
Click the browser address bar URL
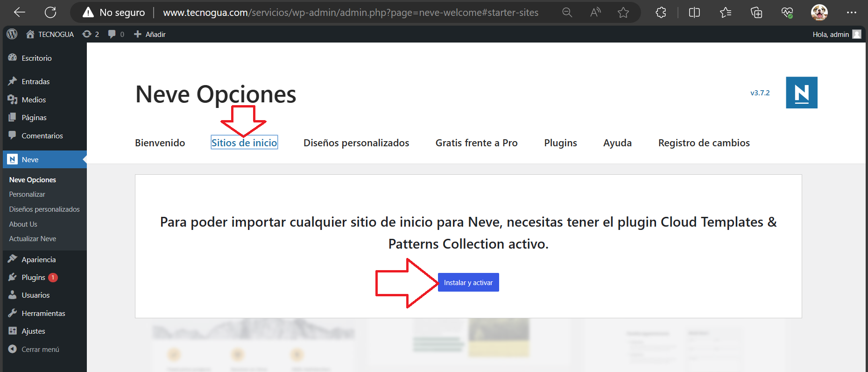click(x=351, y=13)
